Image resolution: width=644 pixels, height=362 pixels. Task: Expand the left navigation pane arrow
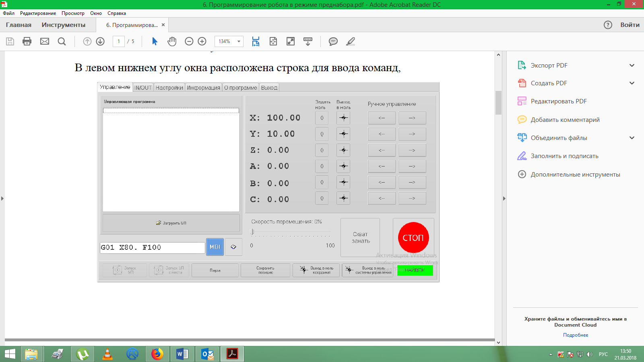(2, 198)
